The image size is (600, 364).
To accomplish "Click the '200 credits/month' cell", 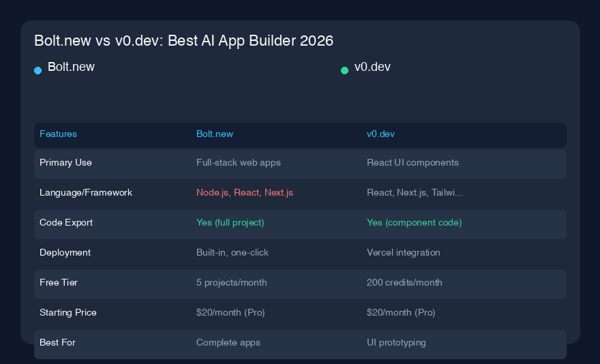I will [x=404, y=282].
